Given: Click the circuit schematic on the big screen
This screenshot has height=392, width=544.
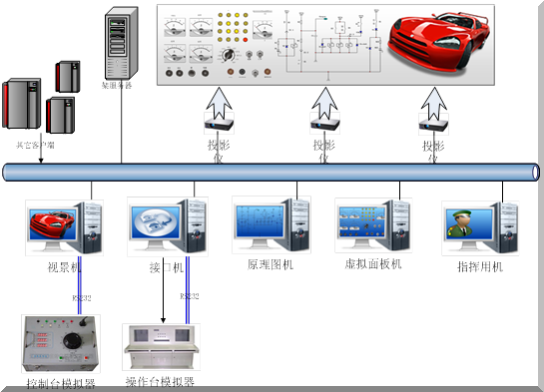Looking at the screenshot, I should click(328, 43).
